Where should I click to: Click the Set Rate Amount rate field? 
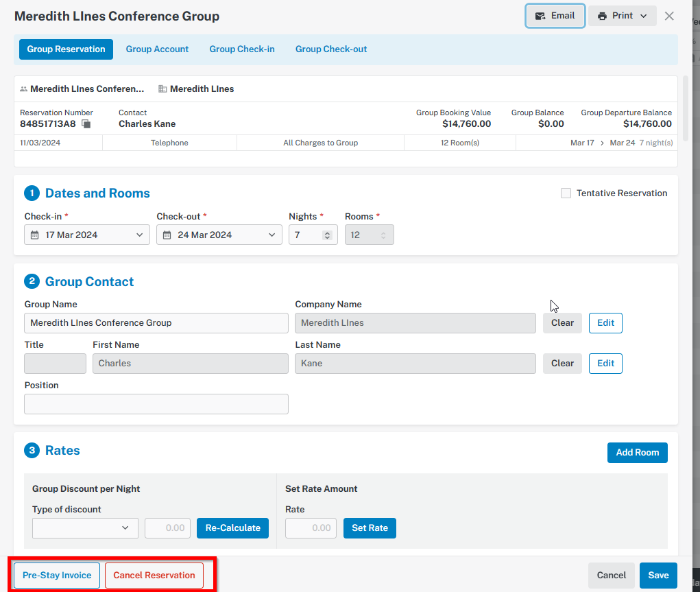point(311,528)
